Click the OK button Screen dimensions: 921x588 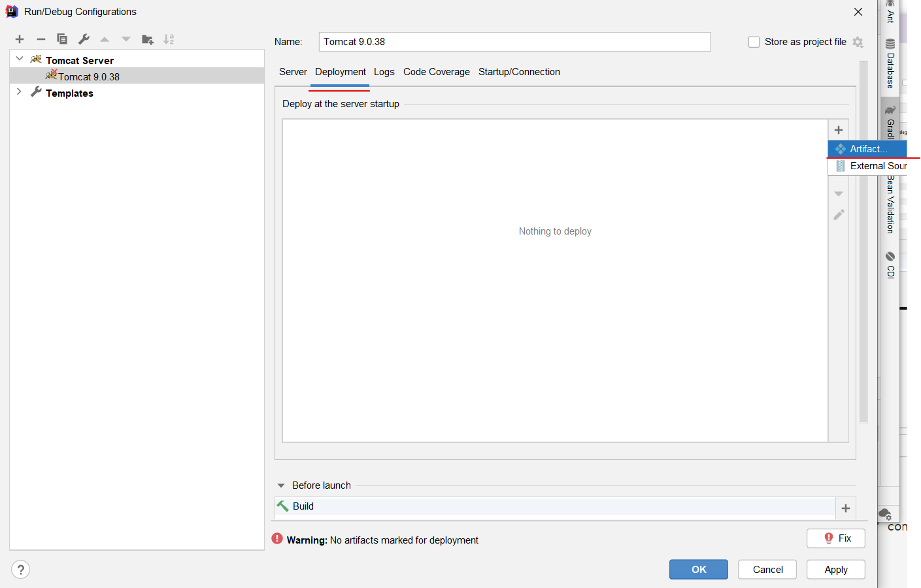pyautogui.click(x=699, y=570)
